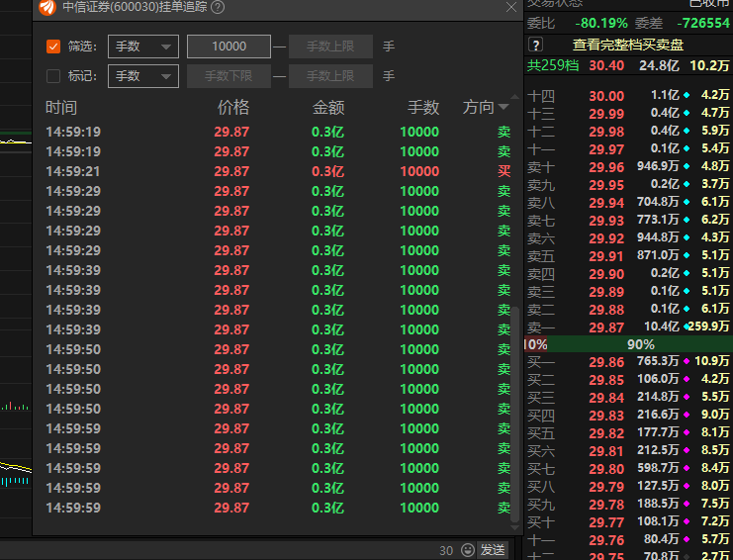Click the 卖五 amount 871.0万

[658, 255]
